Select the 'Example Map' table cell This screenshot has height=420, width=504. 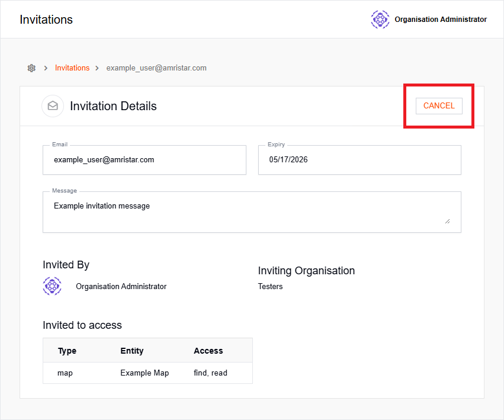tap(145, 373)
